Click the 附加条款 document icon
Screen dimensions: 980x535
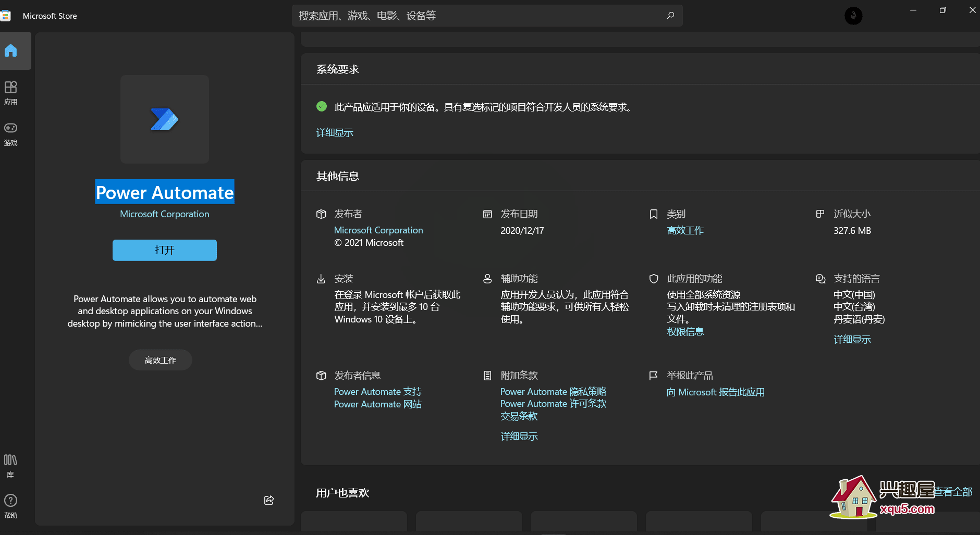tap(487, 376)
